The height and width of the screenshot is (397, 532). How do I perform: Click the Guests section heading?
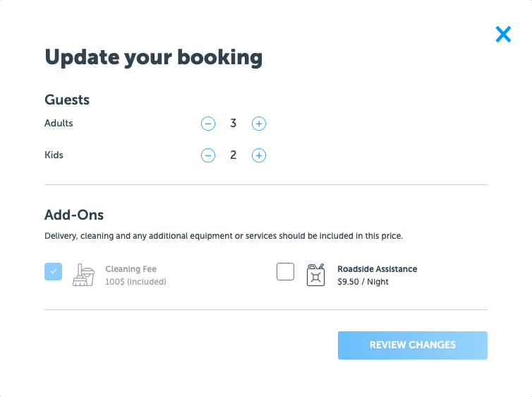click(x=67, y=100)
